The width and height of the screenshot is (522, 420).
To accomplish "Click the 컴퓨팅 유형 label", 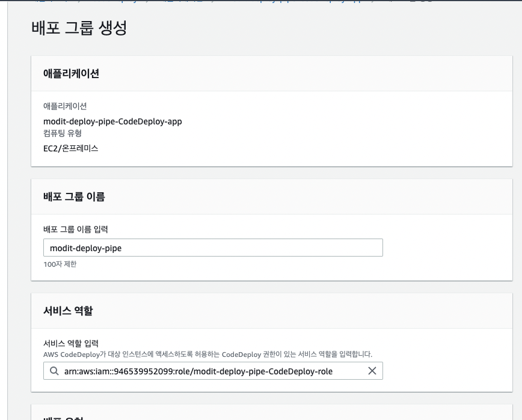I will [x=63, y=133].
